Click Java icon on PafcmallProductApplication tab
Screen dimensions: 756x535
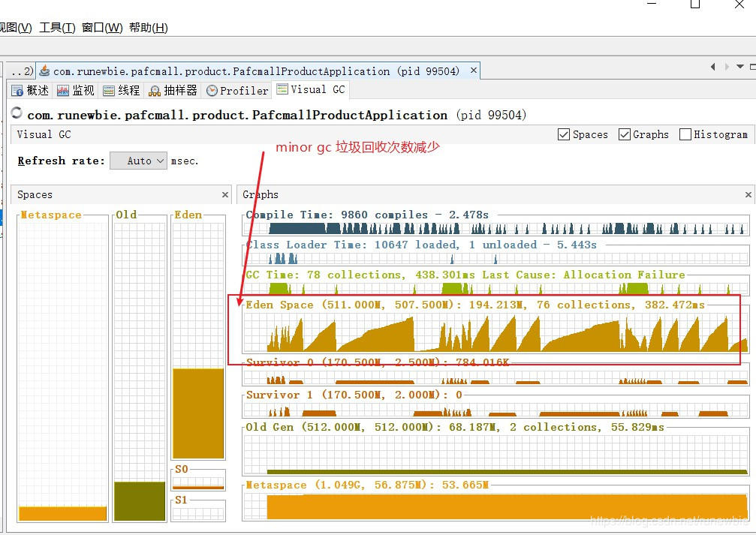pyautogui.click(x=44, y=71)
